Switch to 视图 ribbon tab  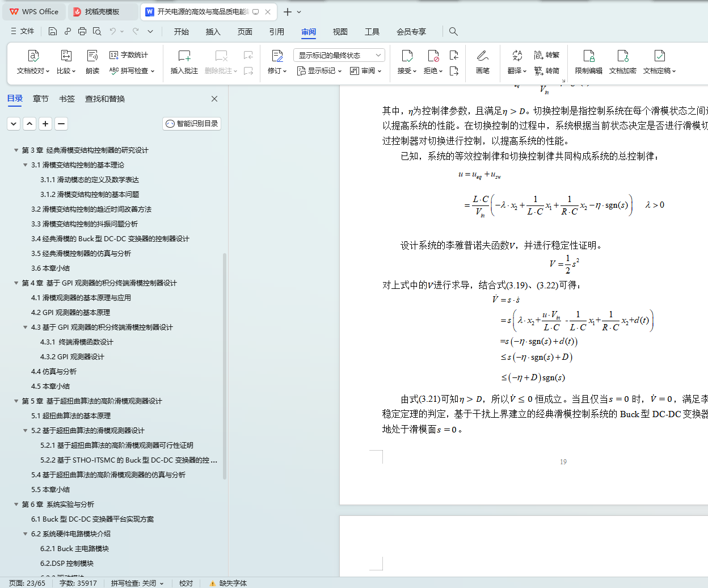tap(340, 32)
